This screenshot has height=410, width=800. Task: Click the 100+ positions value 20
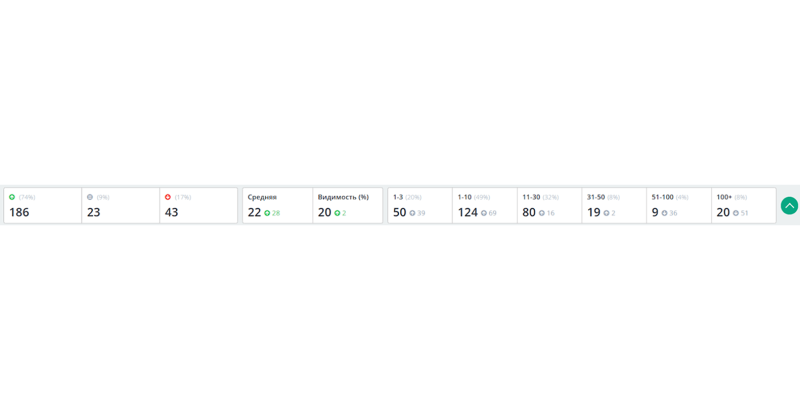(x=723, y=212)
